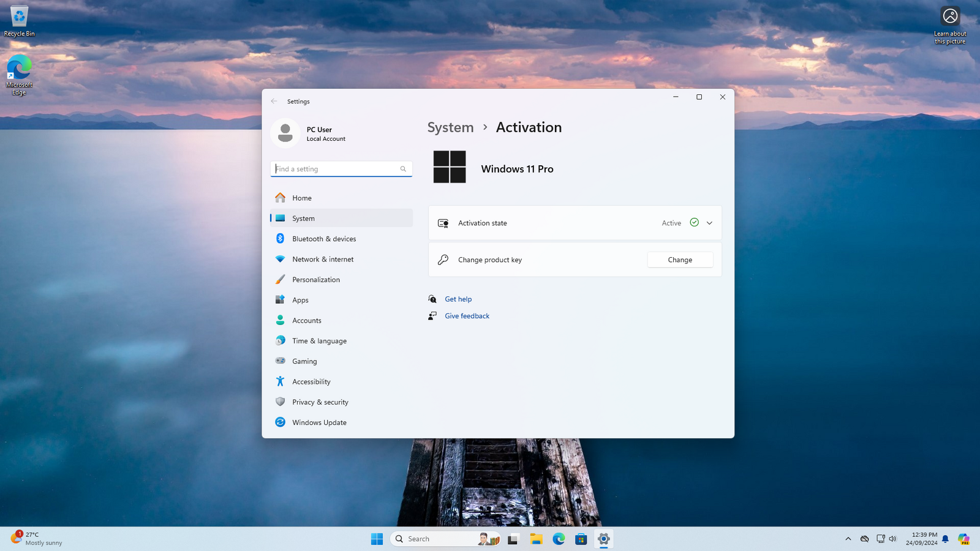
Task: Click the System breadcrumb link
Action: tap(450, 127)
